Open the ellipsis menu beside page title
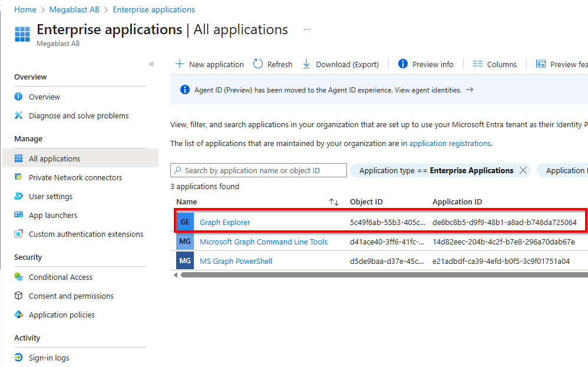Viewport: 588px width, 367px height. point(306,29)
